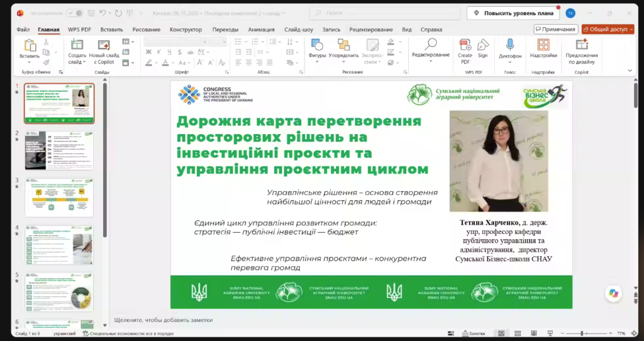Click the Redo arrow in title bar
This screenshot has height=341, width=644.
click(x=118, y=13)
